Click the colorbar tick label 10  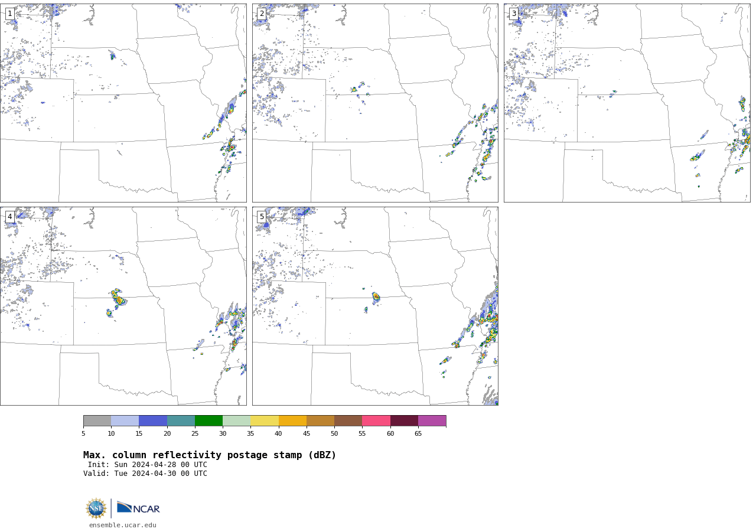(x=111, y=434)
